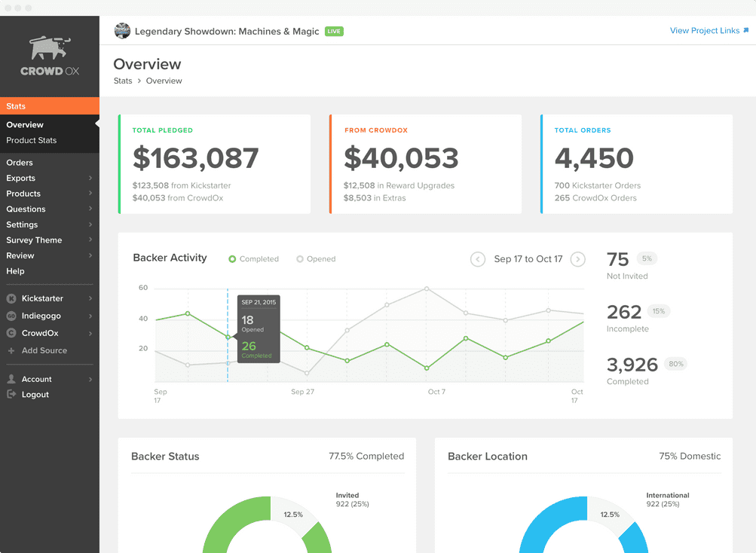Image resolution: width=756 pixels, height=553 pixels.
Task: Click the Account sidebar label
Action: tap(37, 379)
